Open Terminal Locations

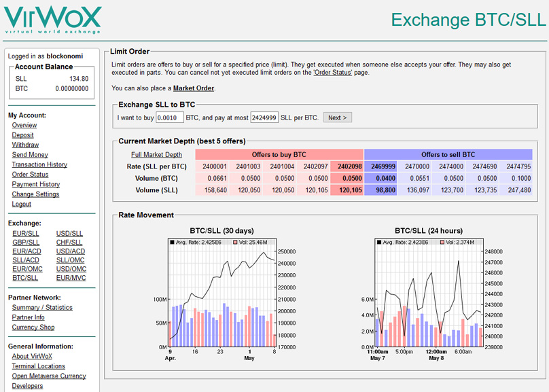point(39,366)
